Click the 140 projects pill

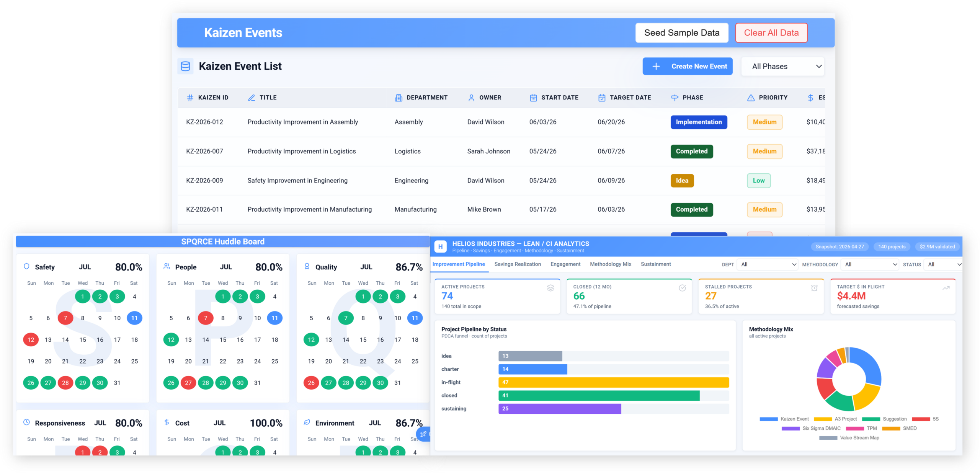coord(892,247)
